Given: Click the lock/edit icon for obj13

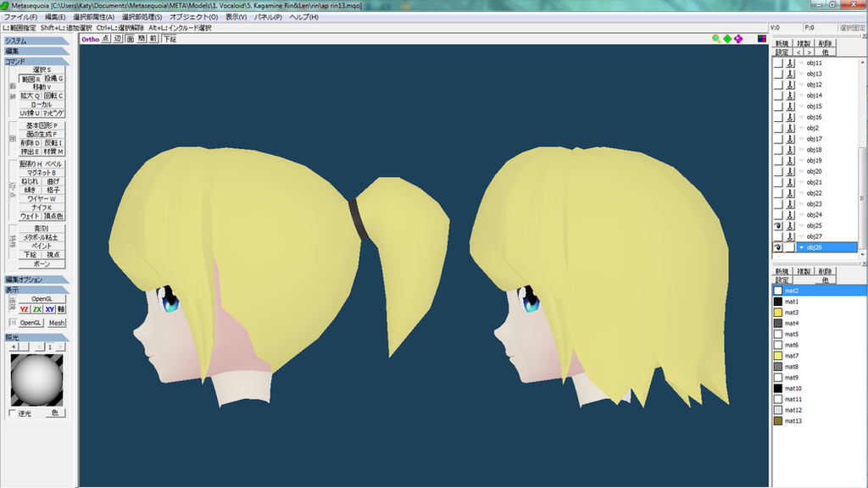Looking at the screenshot, I should [x=790, y=74].
